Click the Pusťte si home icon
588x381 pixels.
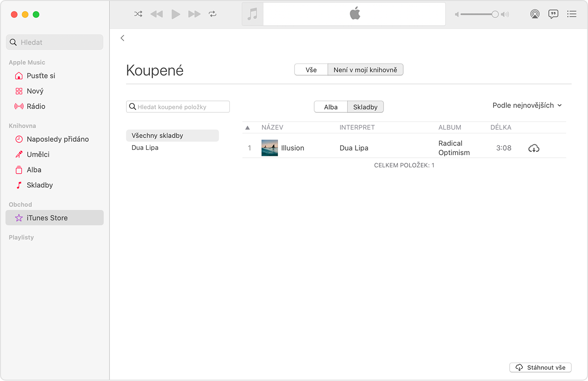pyautogui.click(x=19, y=76)
